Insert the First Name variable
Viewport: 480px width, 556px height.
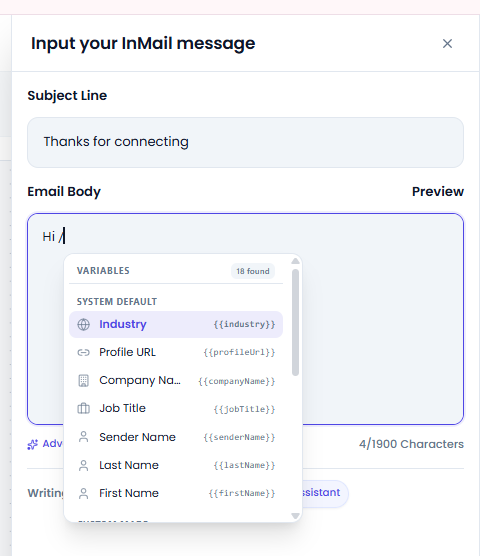176,493
